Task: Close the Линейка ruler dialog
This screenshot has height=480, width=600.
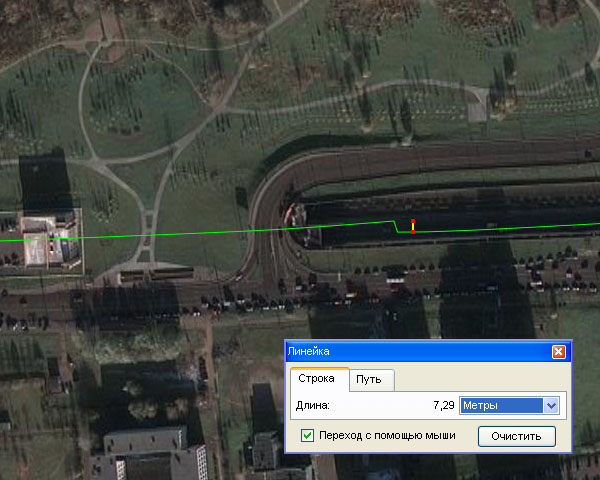Action: pyautogui.click(x=559, y=352)
